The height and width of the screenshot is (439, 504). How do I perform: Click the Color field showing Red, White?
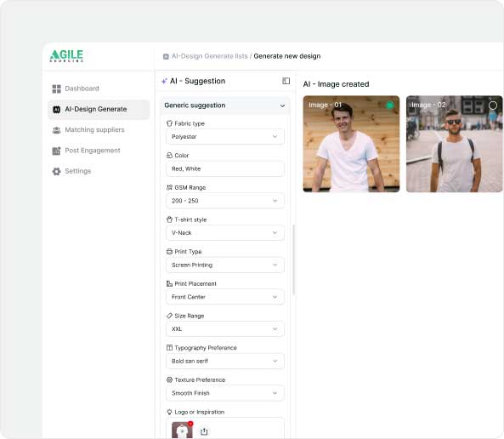225,168
